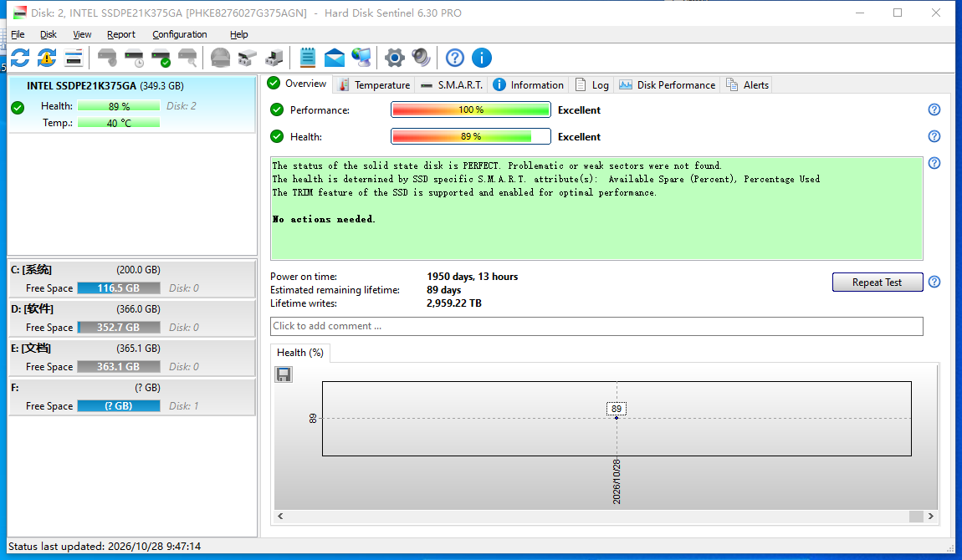
Task: Open settings with the gear toolbar icon
Action: 395,59
